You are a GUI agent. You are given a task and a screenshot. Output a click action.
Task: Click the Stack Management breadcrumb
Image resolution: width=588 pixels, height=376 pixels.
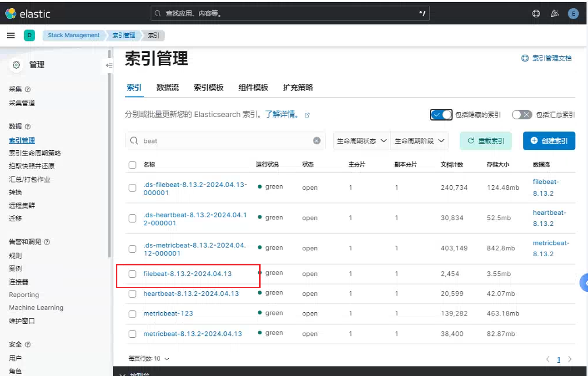[x=74, y=35]
